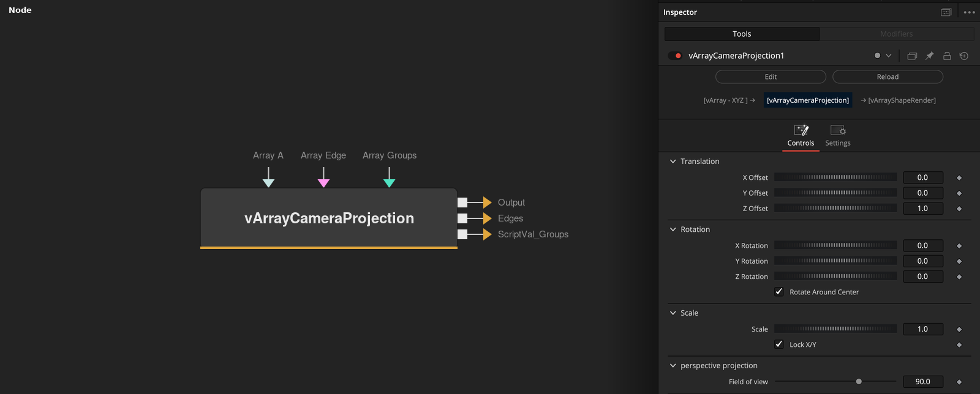
Task: Click the Inspector panel title
Action: coord(680,12)
